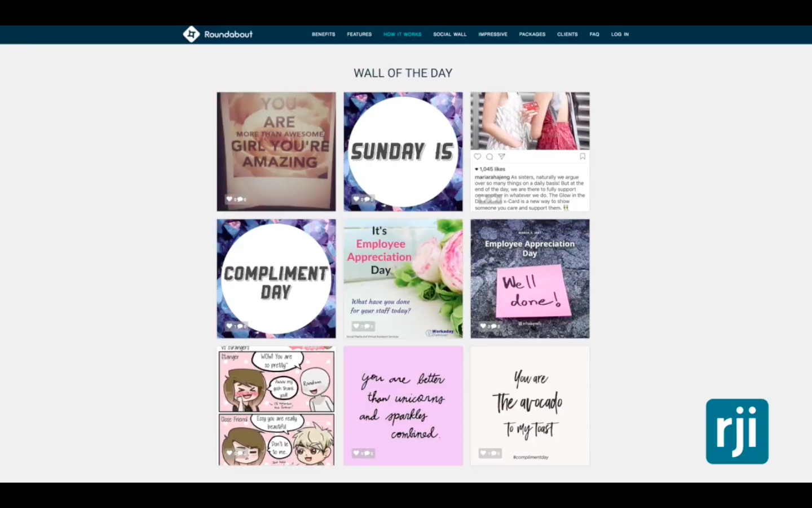
Task: Click the rji logo badge
Action: click(737, 431)
